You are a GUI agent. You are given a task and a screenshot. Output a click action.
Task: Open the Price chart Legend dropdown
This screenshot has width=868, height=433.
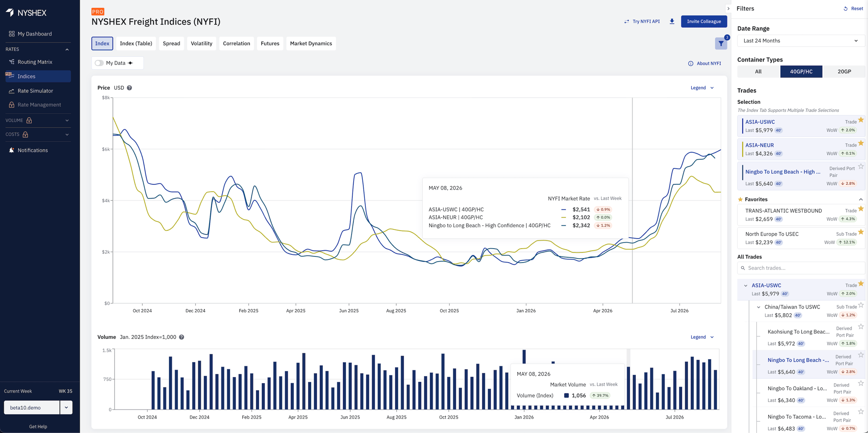(x=702, y=88)
